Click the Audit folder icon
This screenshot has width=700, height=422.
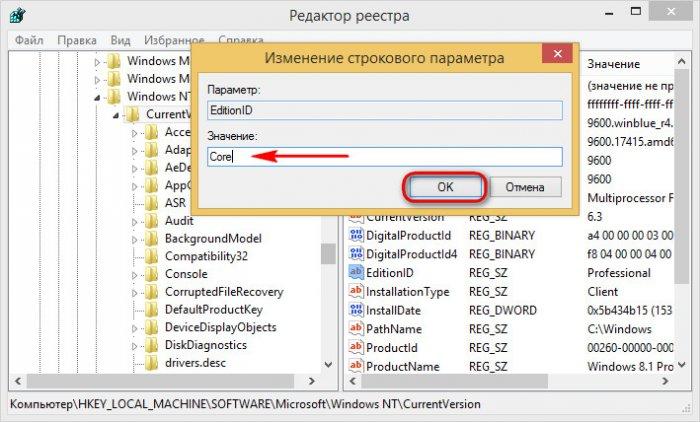click(152, 221)
